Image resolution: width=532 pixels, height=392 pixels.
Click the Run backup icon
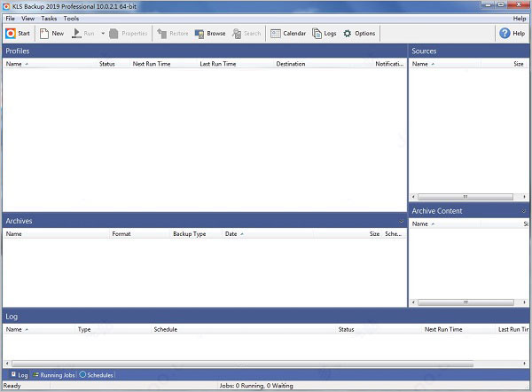coord(76,34)
